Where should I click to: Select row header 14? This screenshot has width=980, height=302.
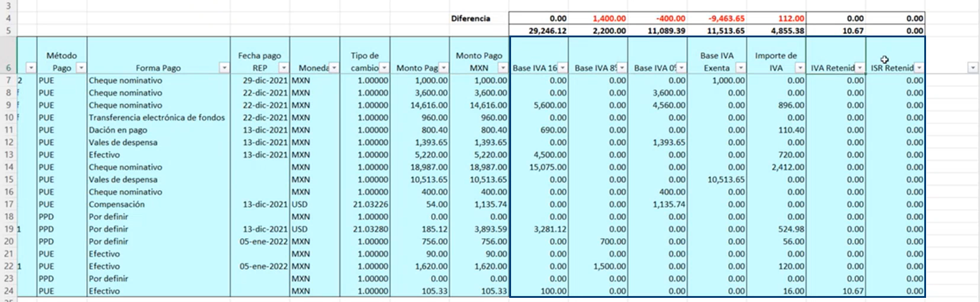[x=8, y=167]
